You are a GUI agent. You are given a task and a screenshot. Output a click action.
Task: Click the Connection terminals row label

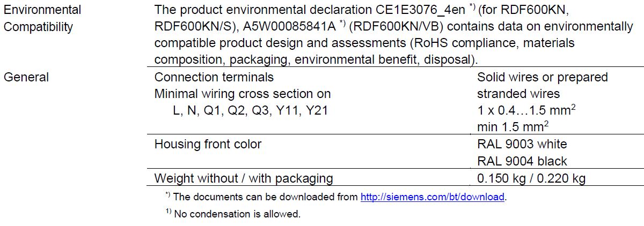214,77
